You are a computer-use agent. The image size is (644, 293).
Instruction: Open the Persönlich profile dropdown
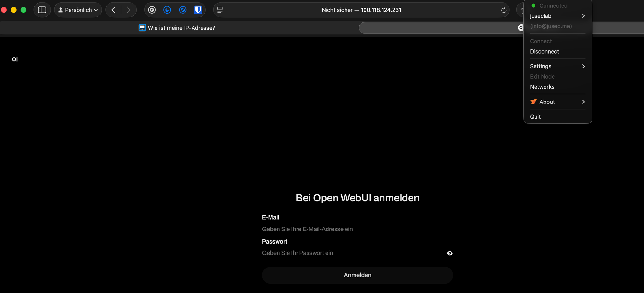point(78,10)
